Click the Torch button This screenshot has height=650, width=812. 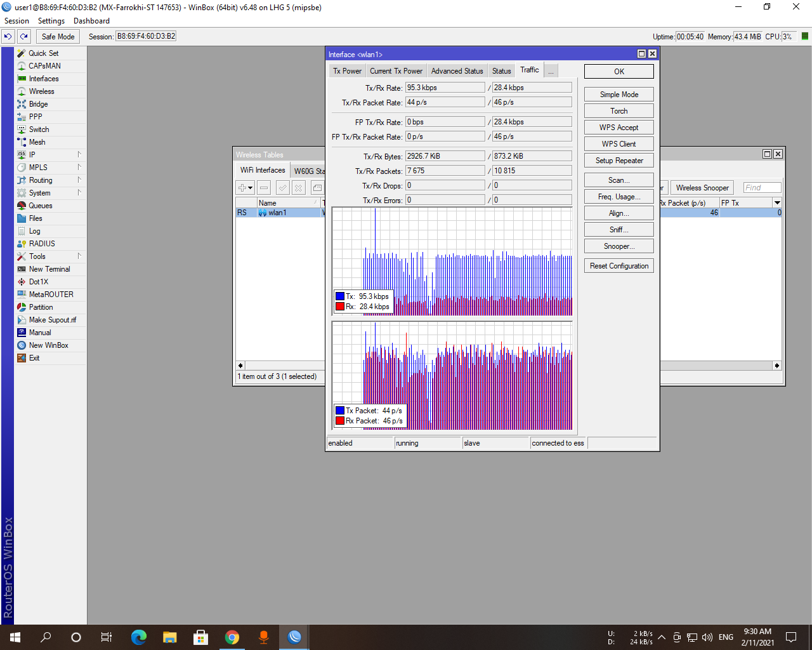(619, 110)
